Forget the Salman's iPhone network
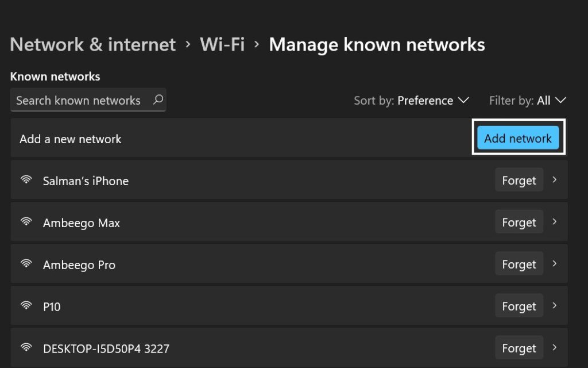Viewport: 588px width, 368px height. pos(519,180)
